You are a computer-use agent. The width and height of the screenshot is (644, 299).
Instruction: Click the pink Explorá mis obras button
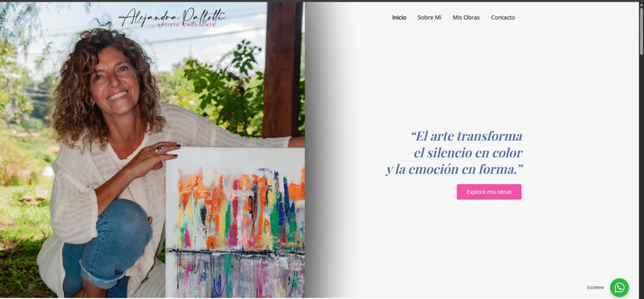tap(489, 192)
